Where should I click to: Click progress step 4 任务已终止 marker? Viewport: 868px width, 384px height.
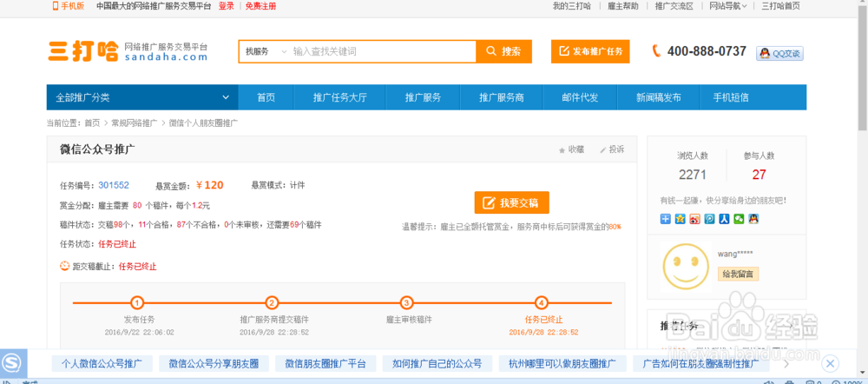coord(542,303)
